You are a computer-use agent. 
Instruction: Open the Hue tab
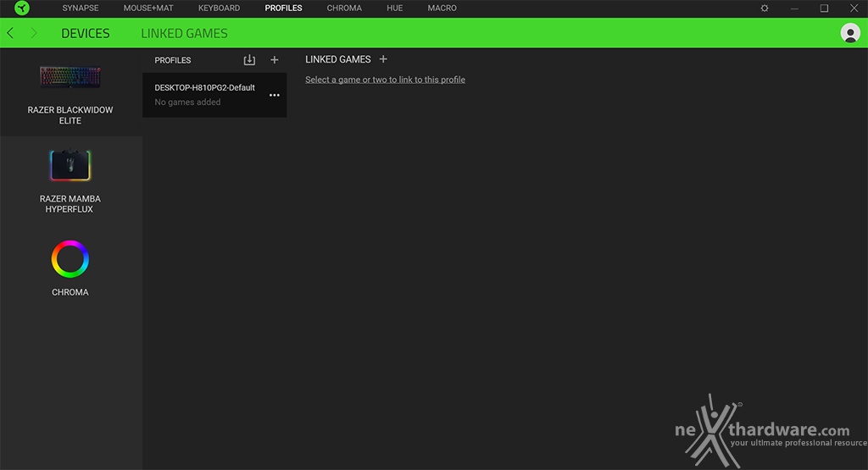coord(395,8)
